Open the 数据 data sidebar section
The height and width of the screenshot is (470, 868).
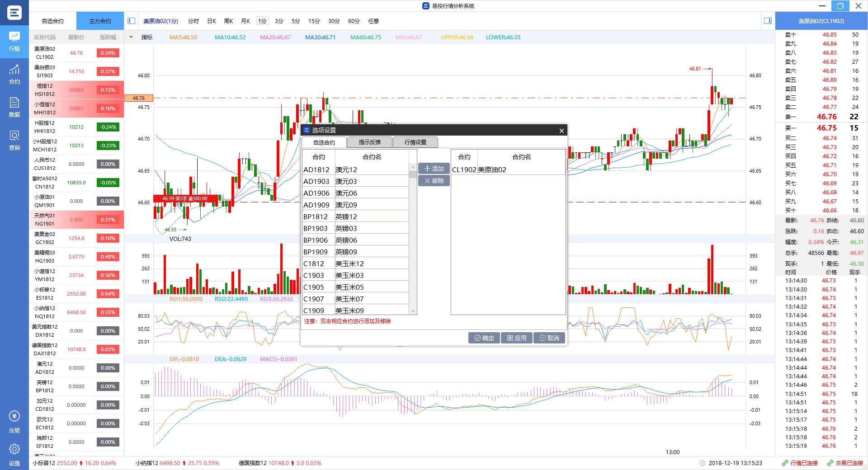(x=14, y=108)
